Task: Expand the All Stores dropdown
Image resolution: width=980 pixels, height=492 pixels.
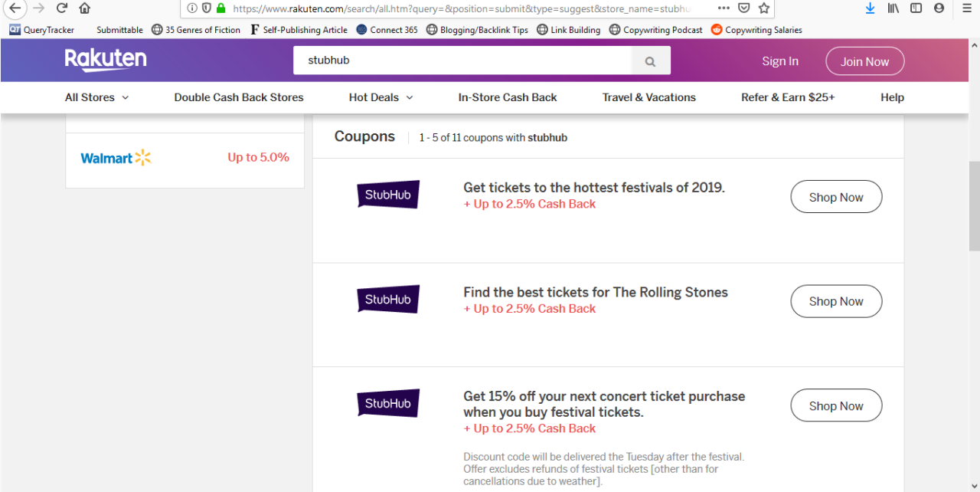Action: click(x=96, y=97)
